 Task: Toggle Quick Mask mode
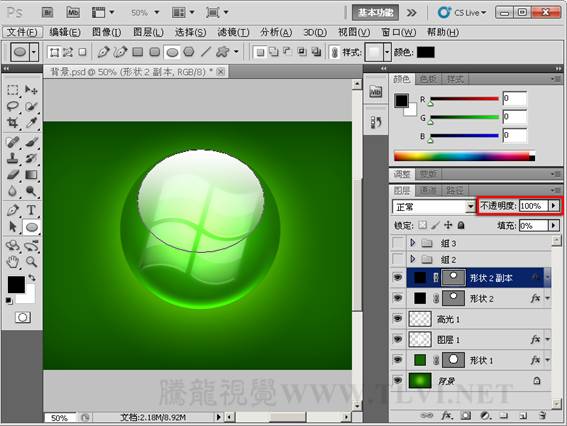[23, 318]
